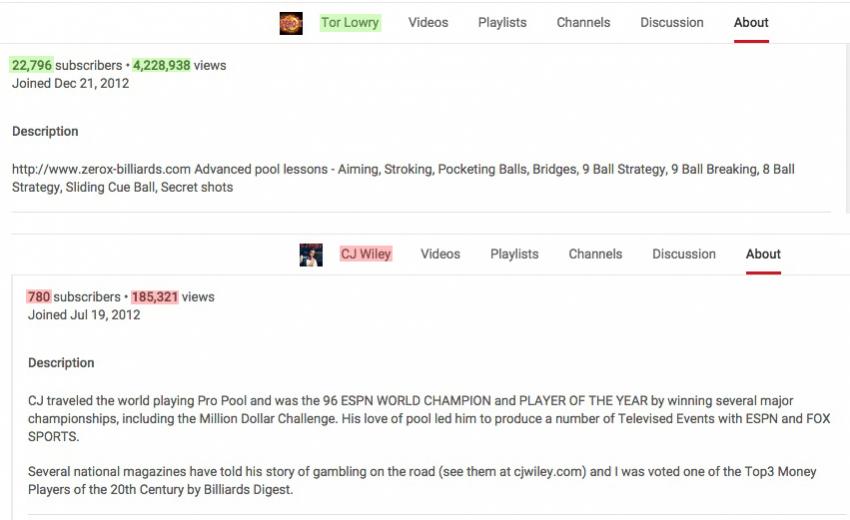Click the 22,796 subscribers count
Image resolution: width=850 pixels, height=520 pixels.
point(32,66)
